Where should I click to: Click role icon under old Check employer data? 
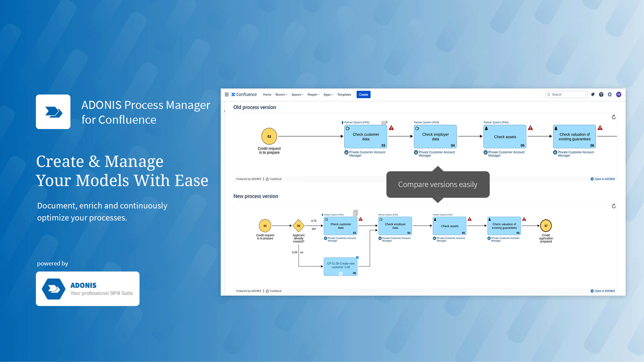(x=416, y=152)
